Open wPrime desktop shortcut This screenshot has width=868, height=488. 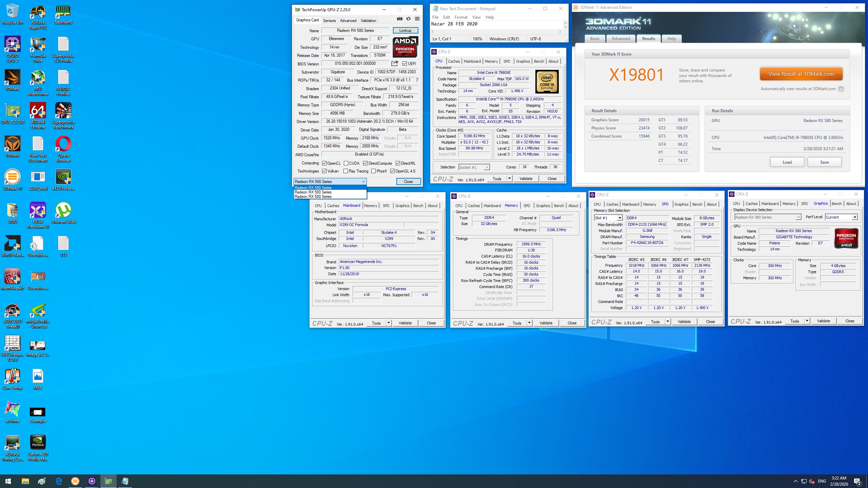(x=13, y=412)
